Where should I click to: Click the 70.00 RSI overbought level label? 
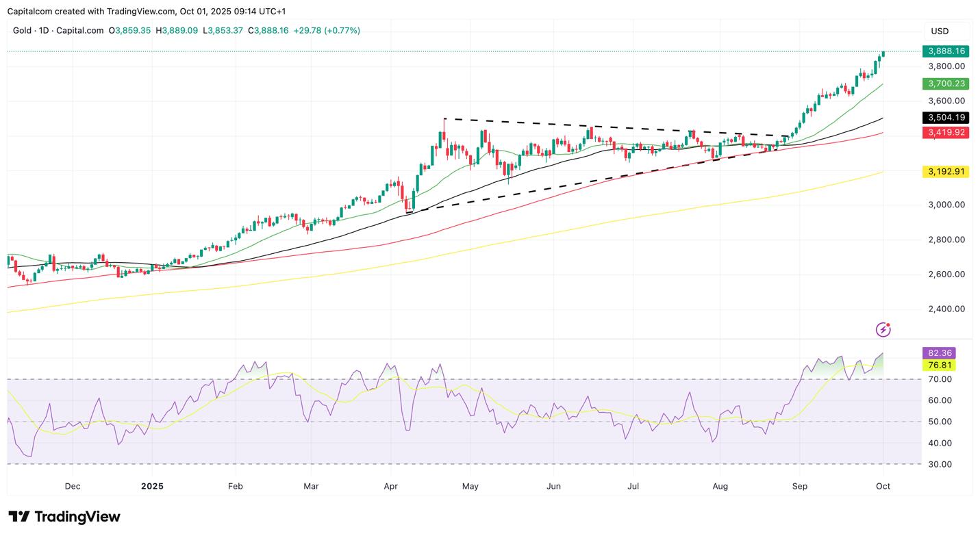pyautogui.click(x=940, y=379)
